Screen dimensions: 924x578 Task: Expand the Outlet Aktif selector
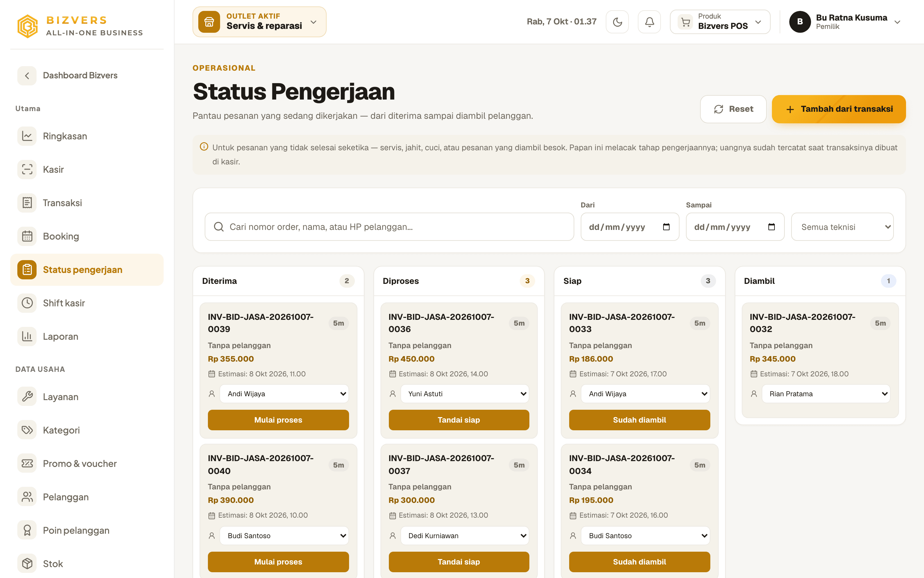click(259, 22)
